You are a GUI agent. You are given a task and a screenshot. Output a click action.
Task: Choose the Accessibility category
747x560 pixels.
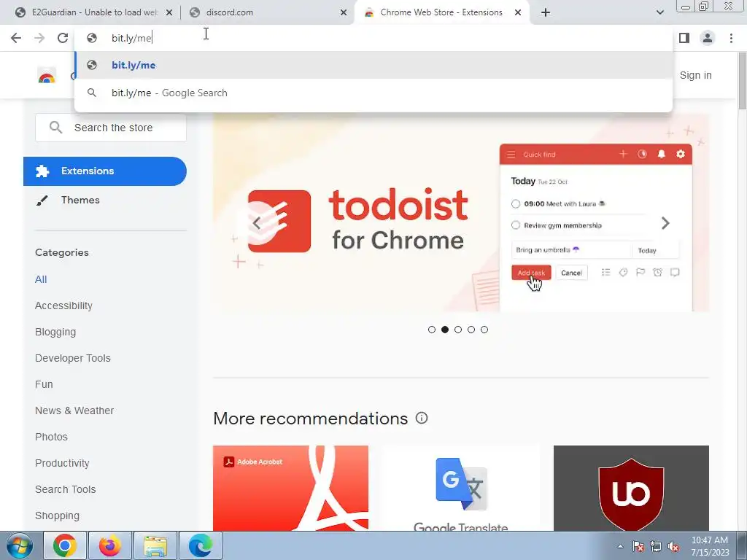(64, 306)
